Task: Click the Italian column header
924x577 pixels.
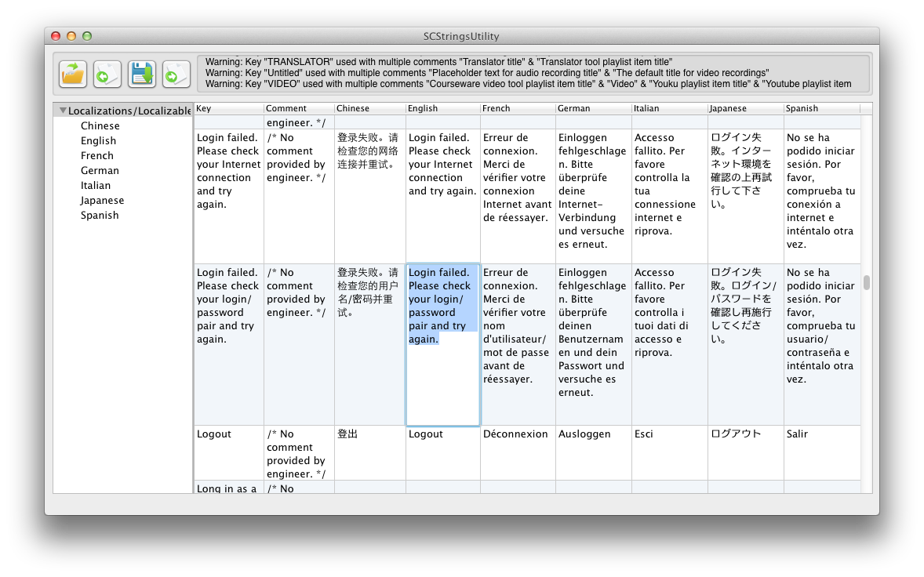Action: (669, 108)
